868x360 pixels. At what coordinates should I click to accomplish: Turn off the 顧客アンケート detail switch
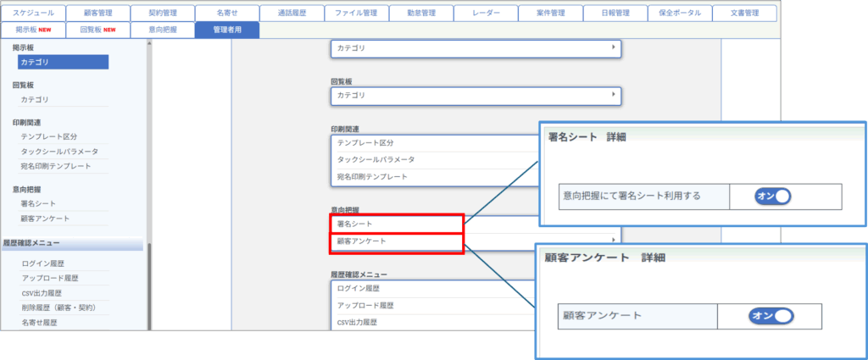click(x=771, y=315)
